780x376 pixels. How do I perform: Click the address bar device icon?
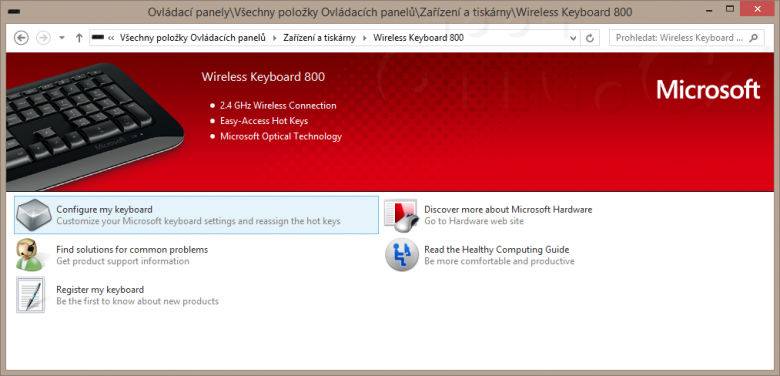pos(98,38)
